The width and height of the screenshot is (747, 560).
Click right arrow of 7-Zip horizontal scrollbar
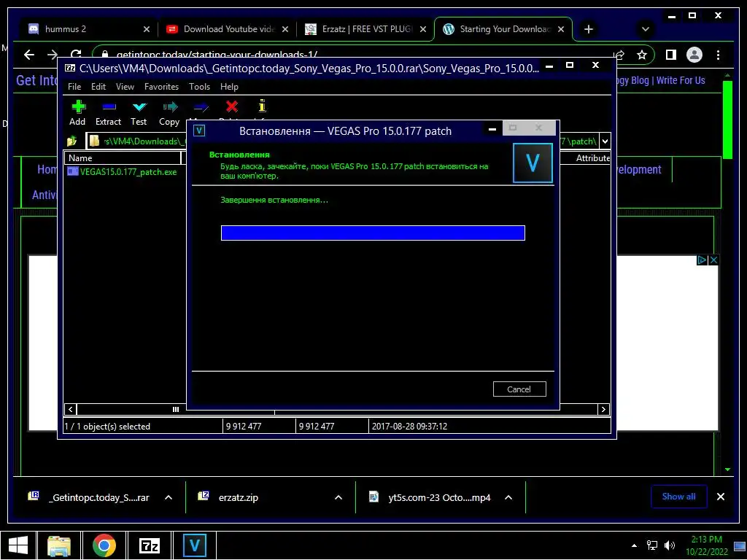pos(603,409)
